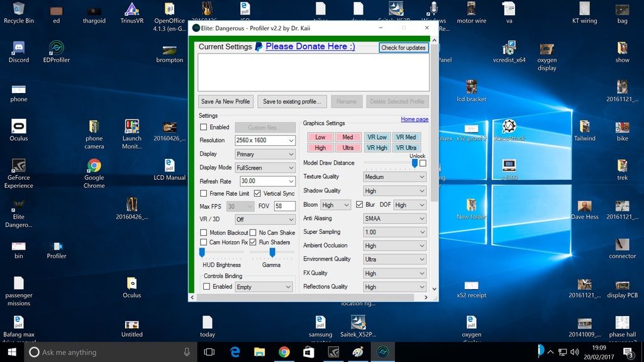
Task: Open the EDProfiler desktop shortcut
Action: [x=56, y=52]
